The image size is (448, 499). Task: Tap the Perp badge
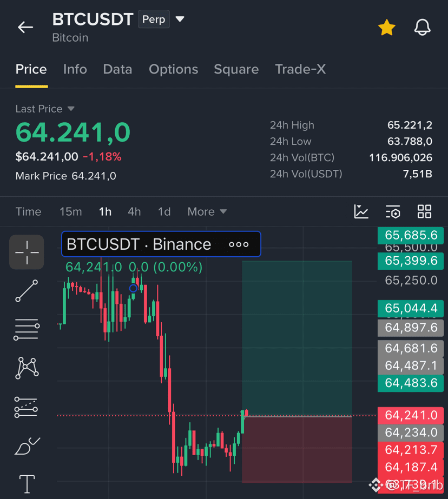coord(154,19)
